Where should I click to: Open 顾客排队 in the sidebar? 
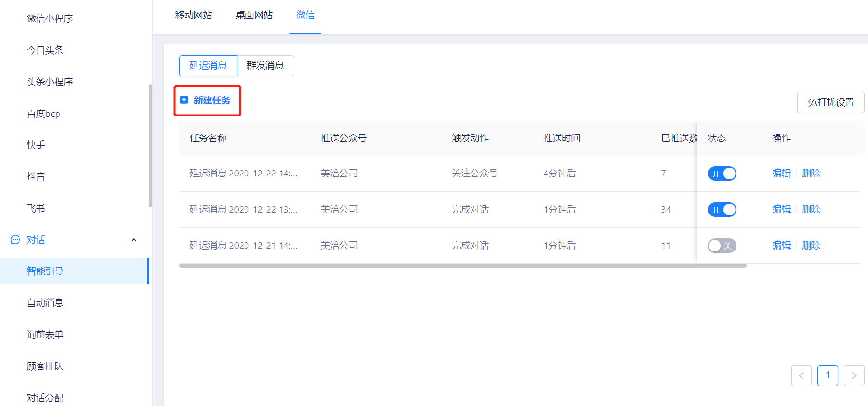tap(45, 366)
